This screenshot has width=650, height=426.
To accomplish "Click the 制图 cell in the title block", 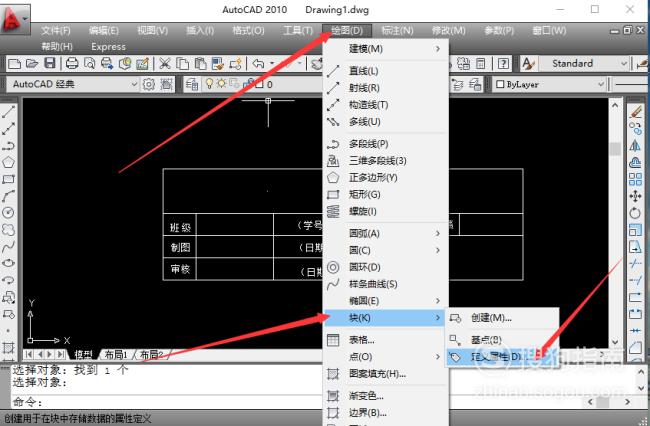I will [180, 247].
